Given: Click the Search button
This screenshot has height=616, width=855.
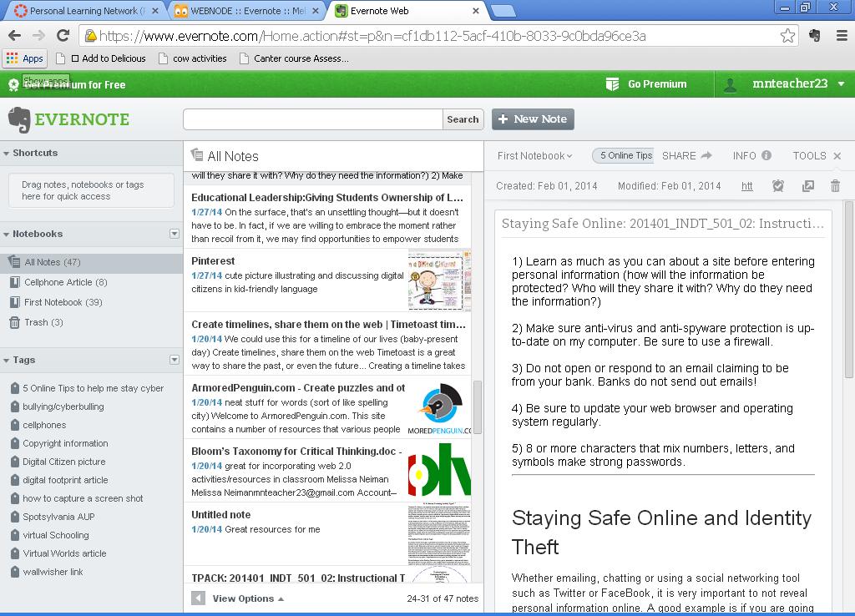Looking at the screenshot, I should [463, 119].
